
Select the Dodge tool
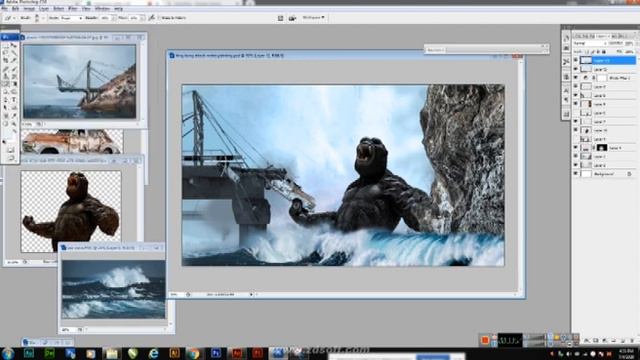[14, 92]
